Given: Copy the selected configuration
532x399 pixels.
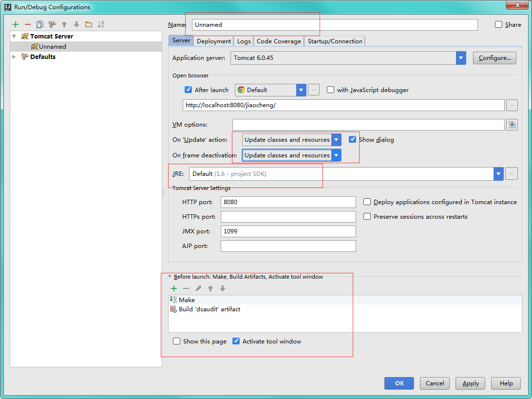Looking at the screenshot, I should pos(39,24).
